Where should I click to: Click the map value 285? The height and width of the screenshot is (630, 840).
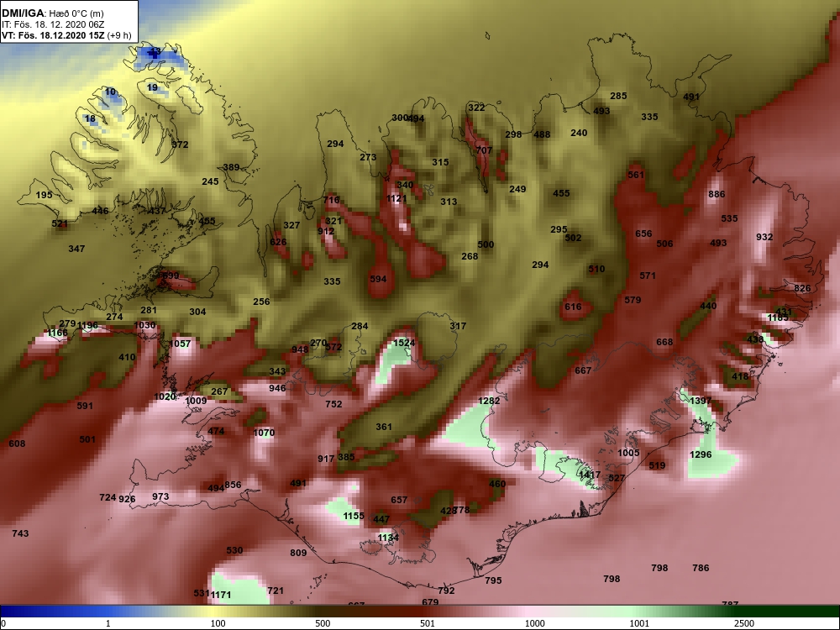point(618,96)
